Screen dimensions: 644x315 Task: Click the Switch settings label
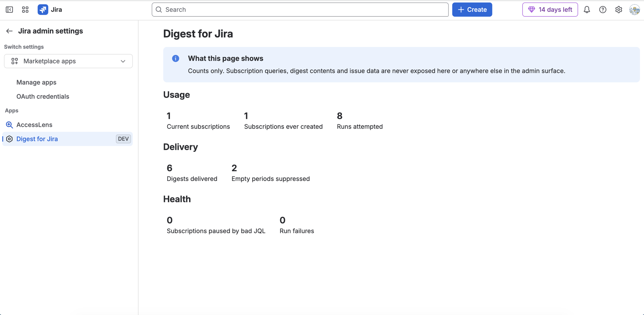24,47
